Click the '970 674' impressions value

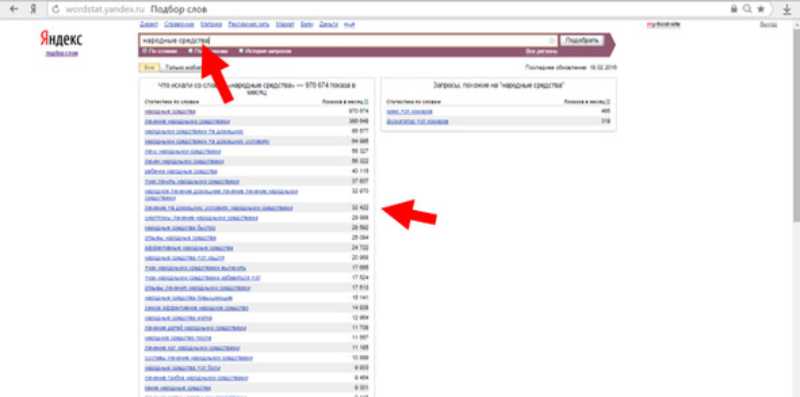point(358,111)
